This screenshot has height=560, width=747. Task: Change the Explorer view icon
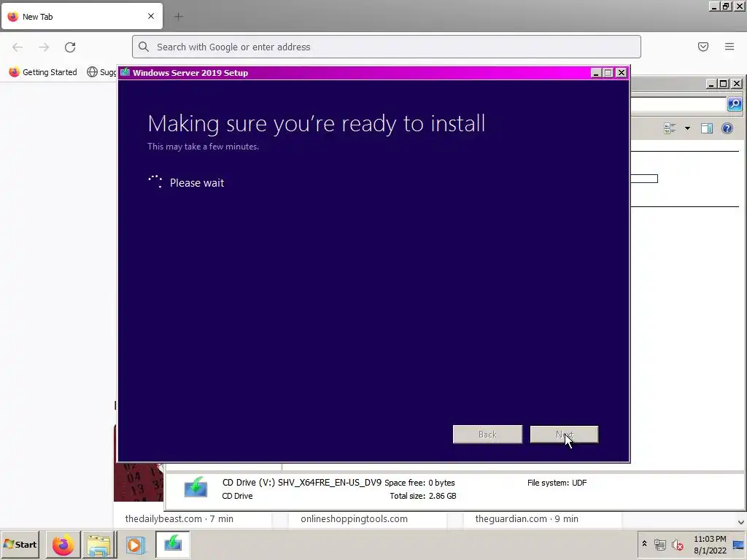670,128
